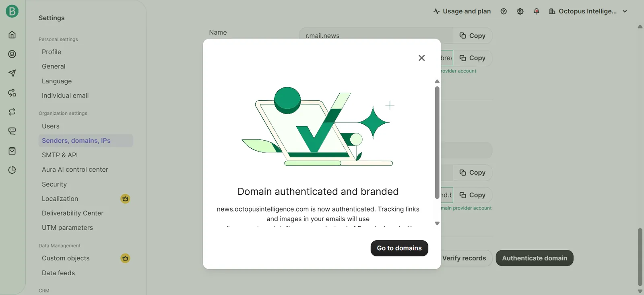Open Aura AI control center
The width and height of the screenshot is (644, 295).
tap(75, 170)
